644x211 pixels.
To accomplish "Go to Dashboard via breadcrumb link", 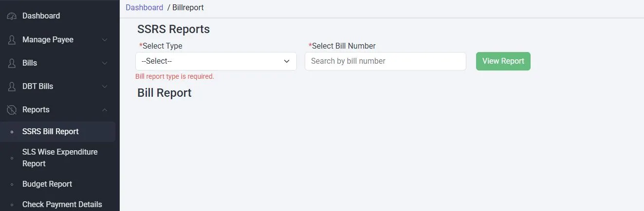I will click(144, 7).
